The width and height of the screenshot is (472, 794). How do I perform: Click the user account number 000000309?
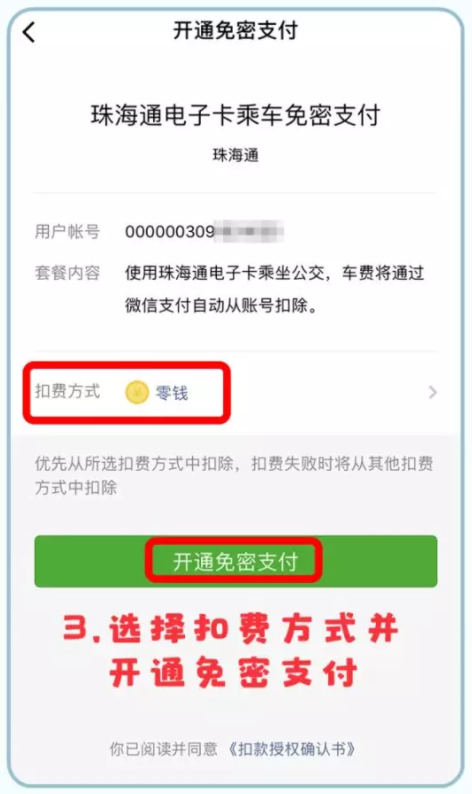tap(170, 232)
